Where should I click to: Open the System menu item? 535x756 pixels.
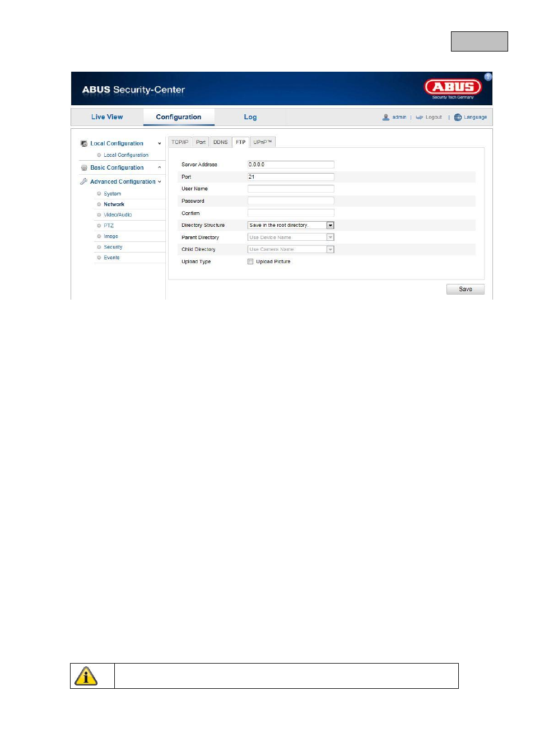point(113,194)
